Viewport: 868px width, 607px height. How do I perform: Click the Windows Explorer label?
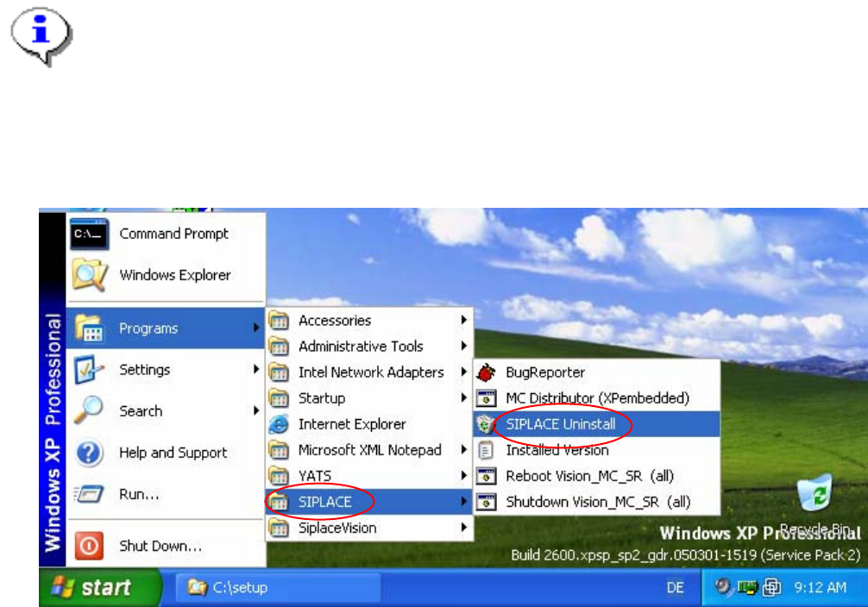[175, 275]
